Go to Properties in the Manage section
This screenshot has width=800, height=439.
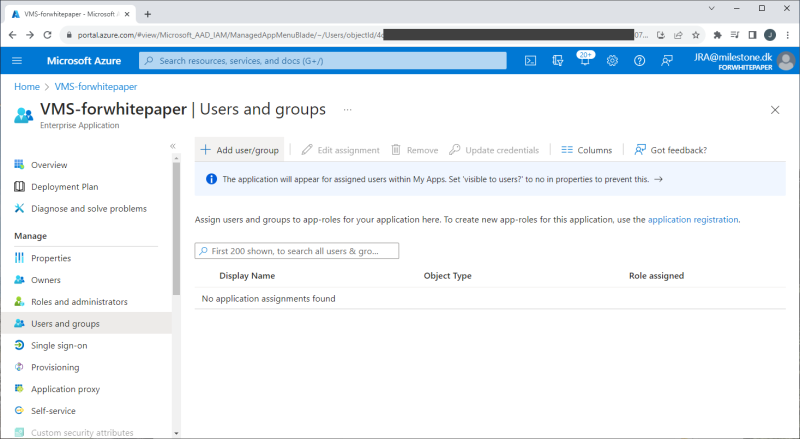point(51,258)
